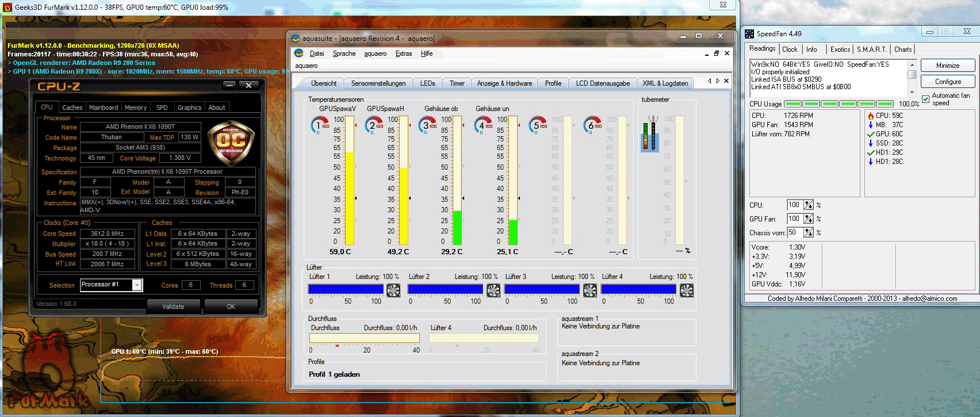Click the Configure button in SpeedFan

tap(948, 82)
